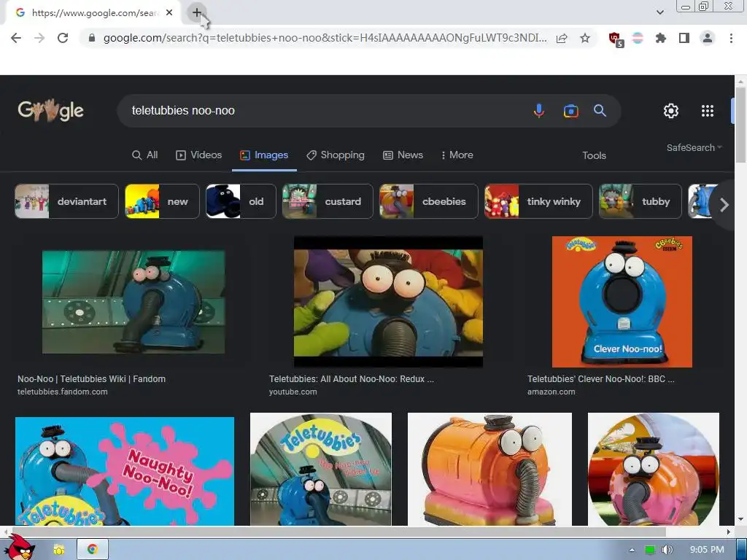The width and height of the screenshot is (747, 560).
Task: Close the Google search tab
Action: (169, 13)
